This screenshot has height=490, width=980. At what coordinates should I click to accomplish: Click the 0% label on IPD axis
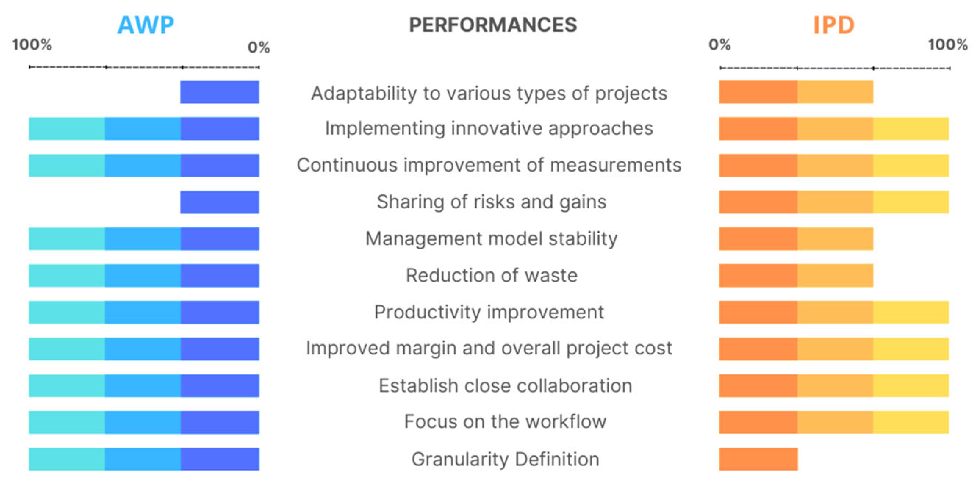point(719,45)
